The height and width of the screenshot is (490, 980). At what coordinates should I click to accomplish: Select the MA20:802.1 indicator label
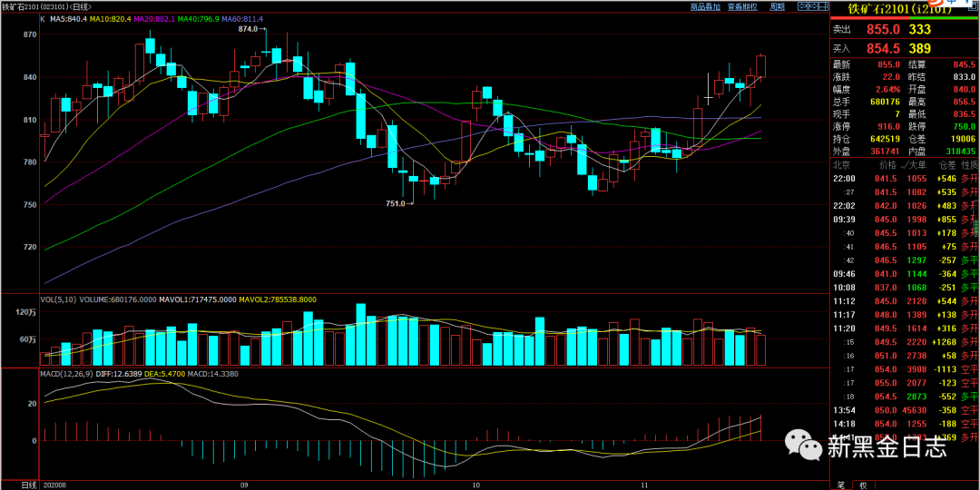click(154, 19)
